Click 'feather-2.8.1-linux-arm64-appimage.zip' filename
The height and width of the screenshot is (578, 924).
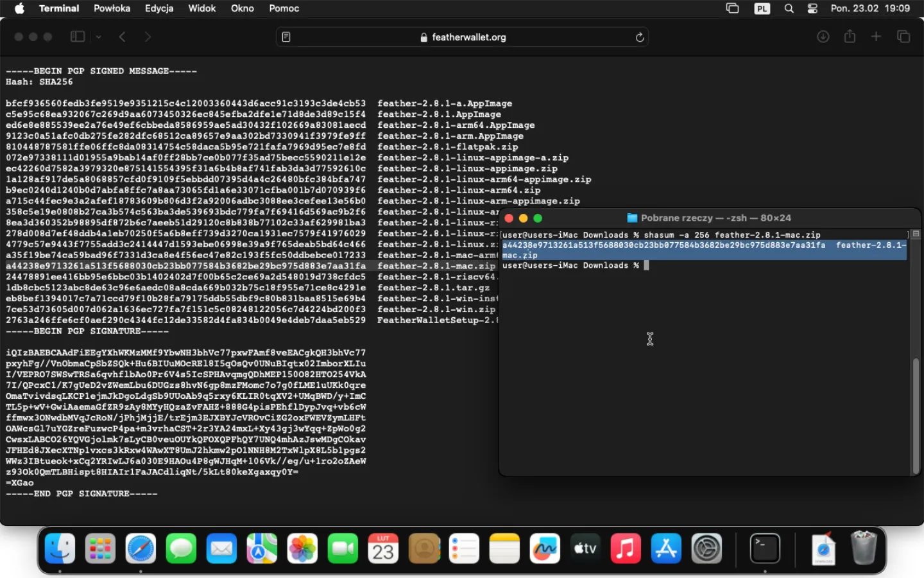(484, 180)
